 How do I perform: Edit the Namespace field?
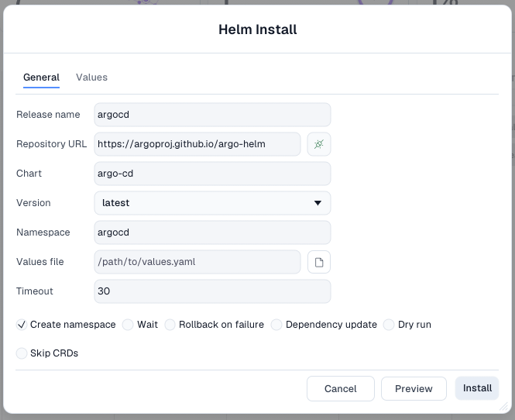coord(212,232)
